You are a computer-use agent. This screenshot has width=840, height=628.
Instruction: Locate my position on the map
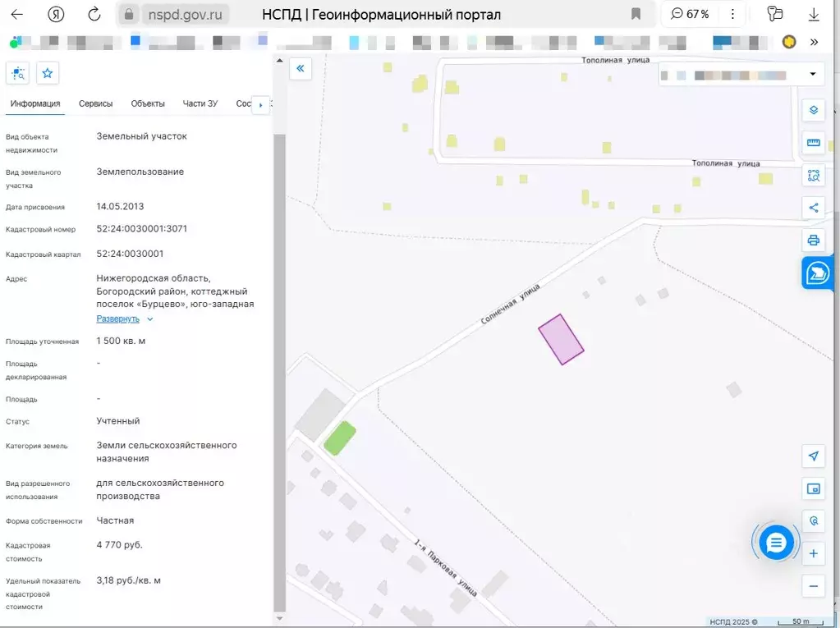pos(813,456)
